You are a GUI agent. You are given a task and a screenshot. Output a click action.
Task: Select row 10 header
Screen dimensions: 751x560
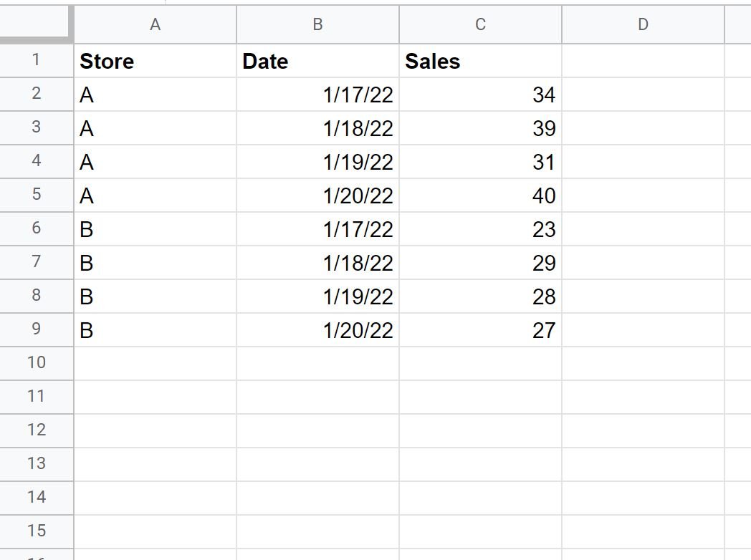tap(37, 363)
